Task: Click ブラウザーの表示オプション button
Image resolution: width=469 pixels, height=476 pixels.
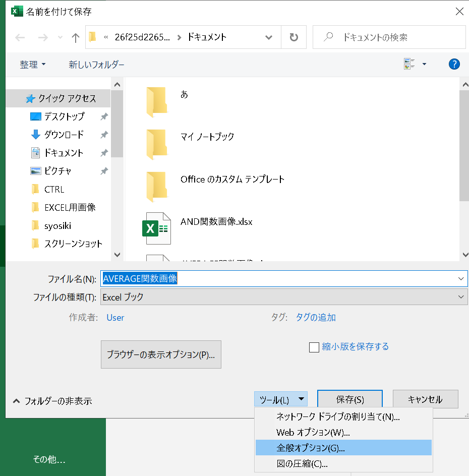Action: pos(161,354)
